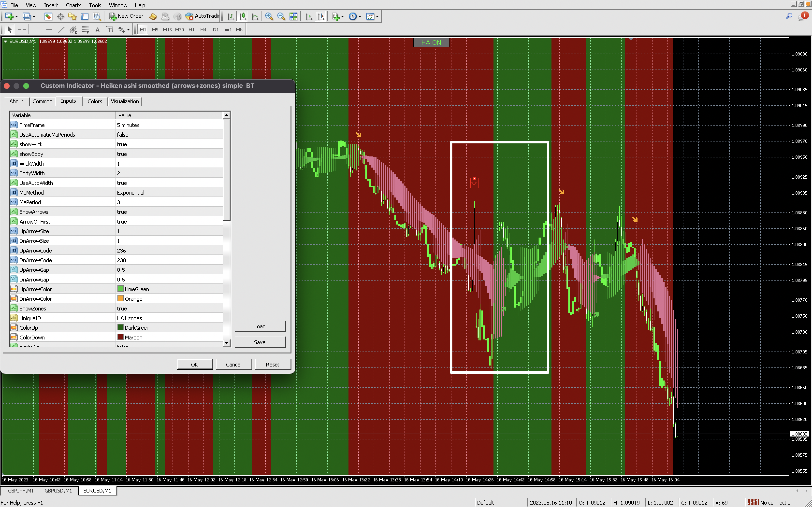Click the LimeGreen UpArrowColor swatch
This screenshot has height=507, width=812.
tap(120, 289)
